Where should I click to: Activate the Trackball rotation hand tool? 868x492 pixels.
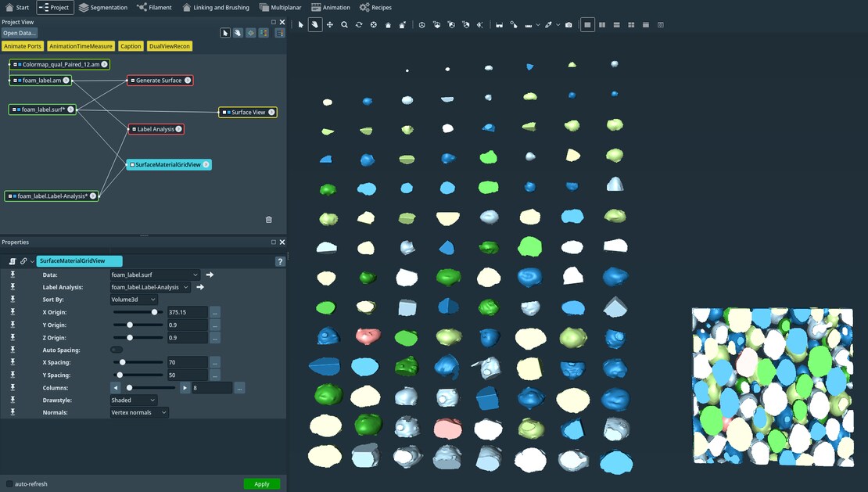coord(314,24)
